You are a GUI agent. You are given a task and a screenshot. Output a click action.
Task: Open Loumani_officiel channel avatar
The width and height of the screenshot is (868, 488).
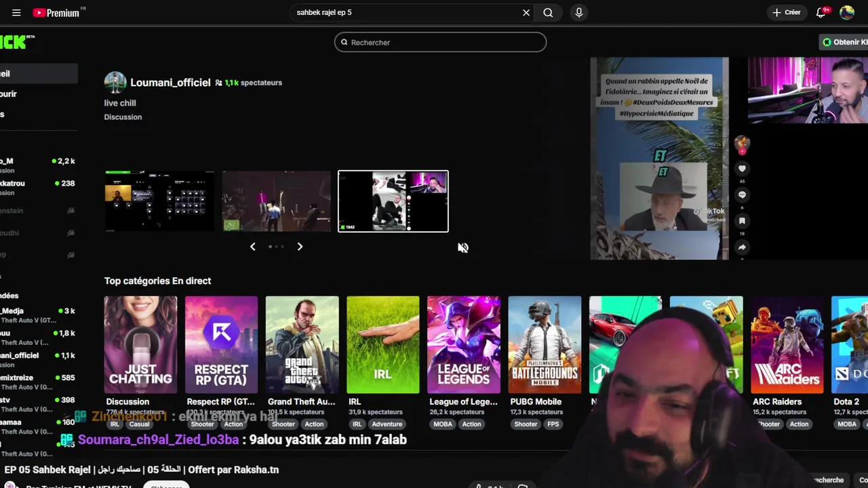click(115, 83)
